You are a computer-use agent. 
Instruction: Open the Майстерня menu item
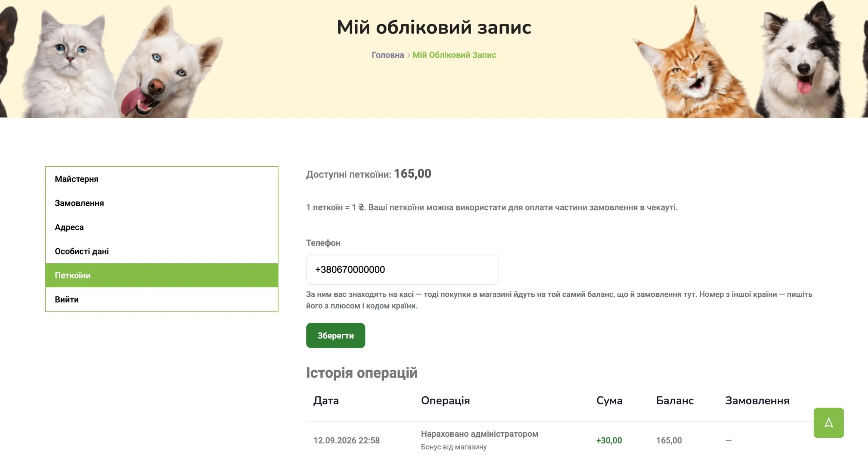pyautogui.click(x=162, y=179)
